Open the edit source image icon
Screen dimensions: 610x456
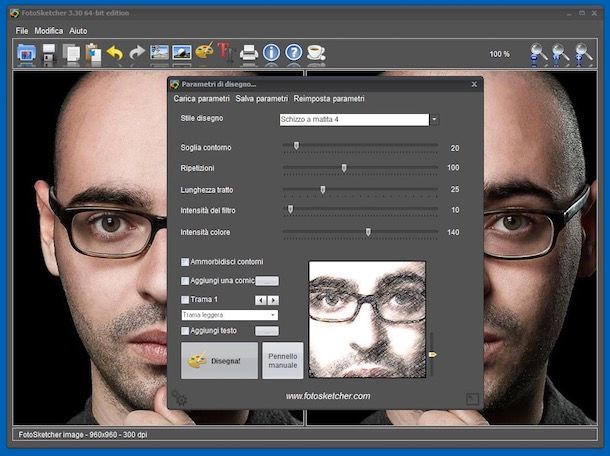click(160, 52)
